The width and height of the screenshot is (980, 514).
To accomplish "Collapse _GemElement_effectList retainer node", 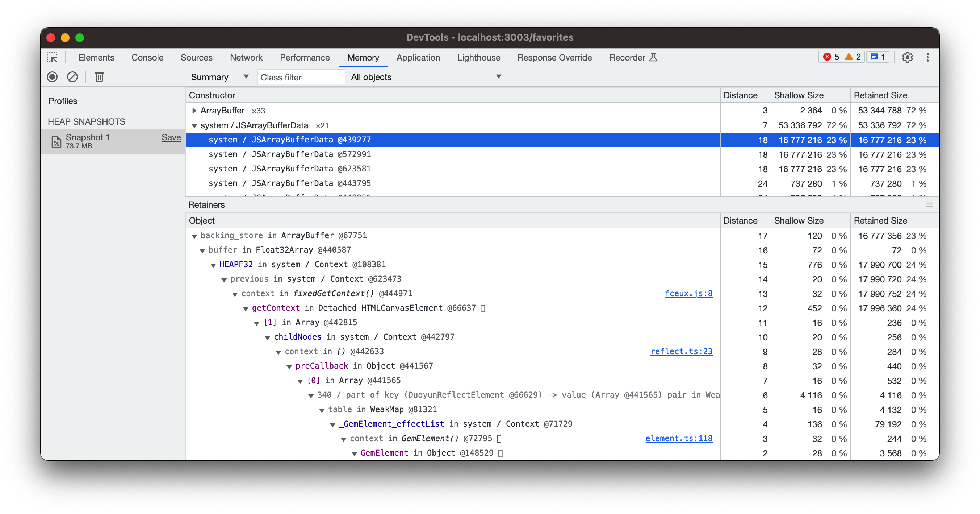I will (x=332, y=424).
